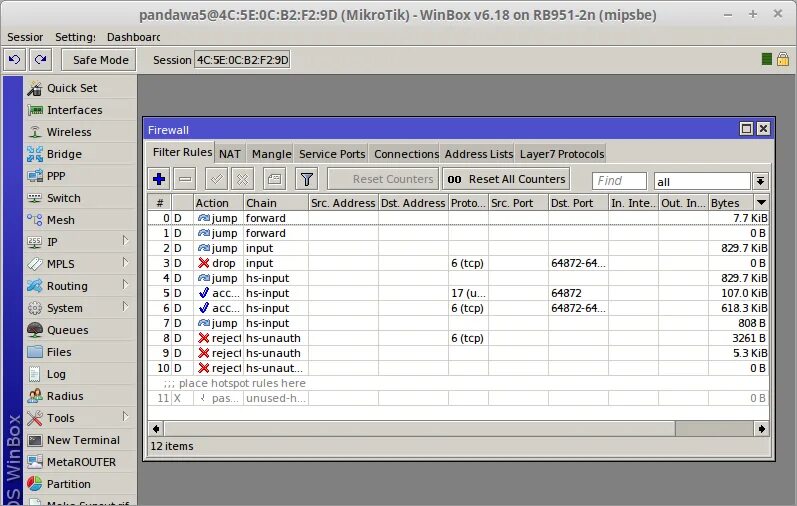
Task: Open the Settings menu
Action: pyautogui.click(x=75, y=37)
